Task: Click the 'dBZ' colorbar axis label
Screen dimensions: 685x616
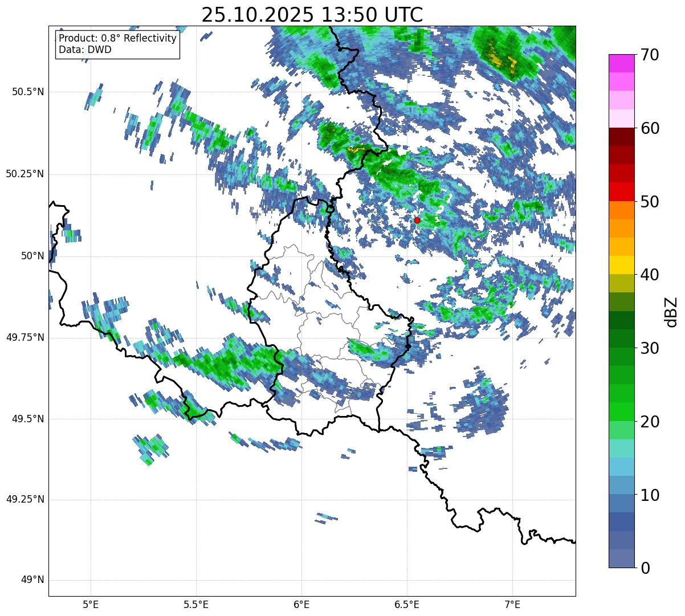Action: point(671,311)
